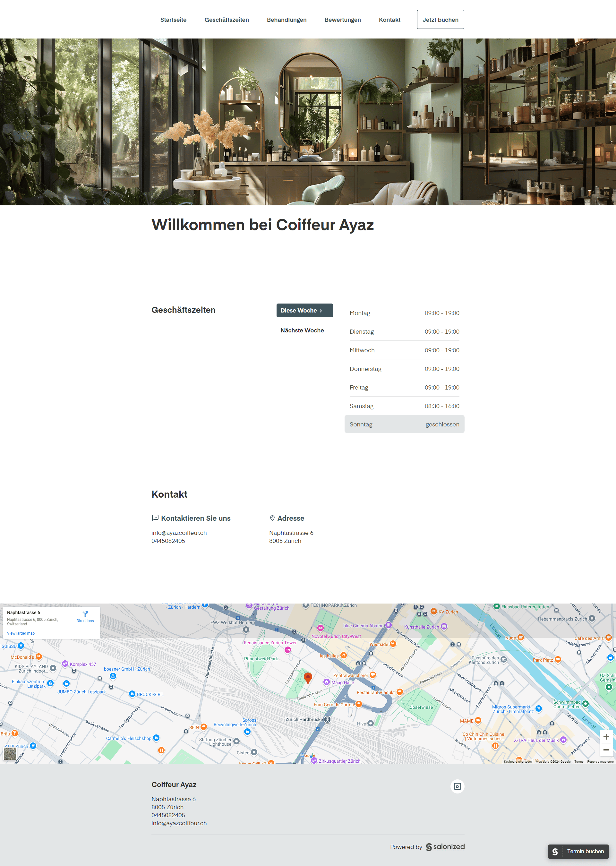Click the Bewertungen menu item

click(x=342, y=19)
